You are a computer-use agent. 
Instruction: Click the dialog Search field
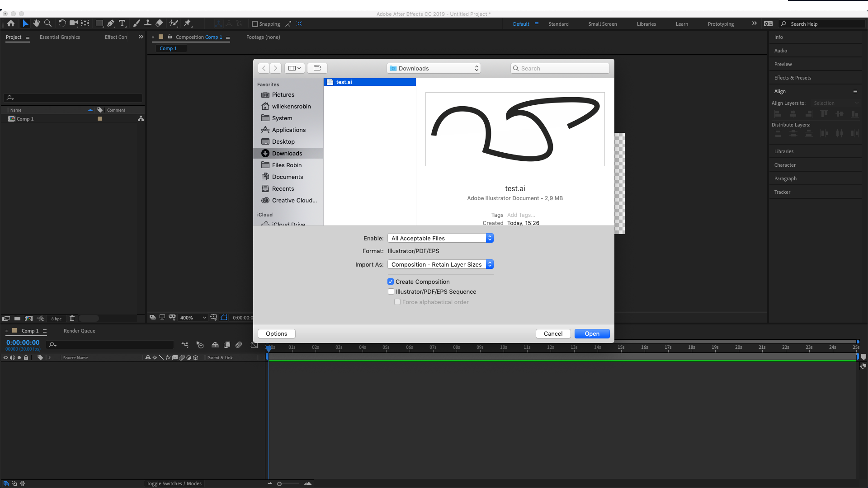561,68
